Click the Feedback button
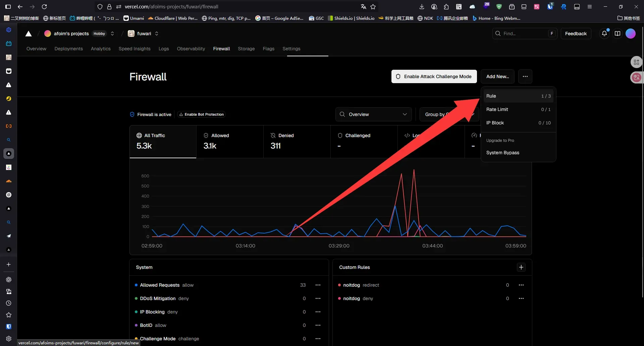 click(x=576, y=34)
